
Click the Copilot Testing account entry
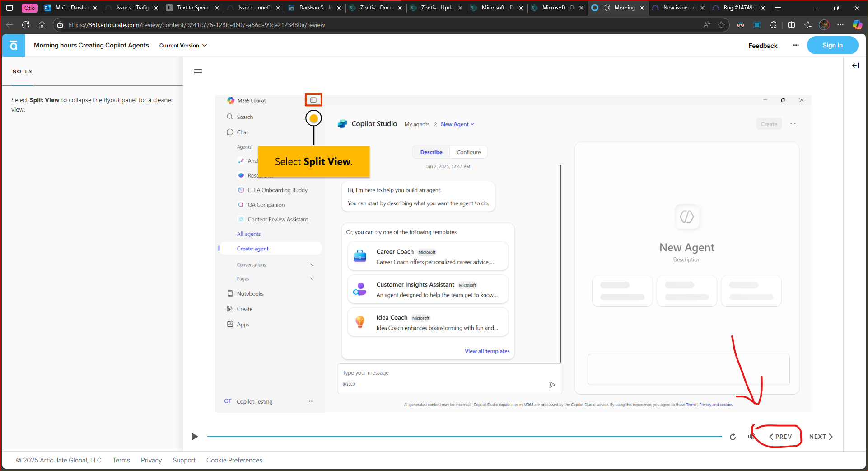click(x=254, y=401)
